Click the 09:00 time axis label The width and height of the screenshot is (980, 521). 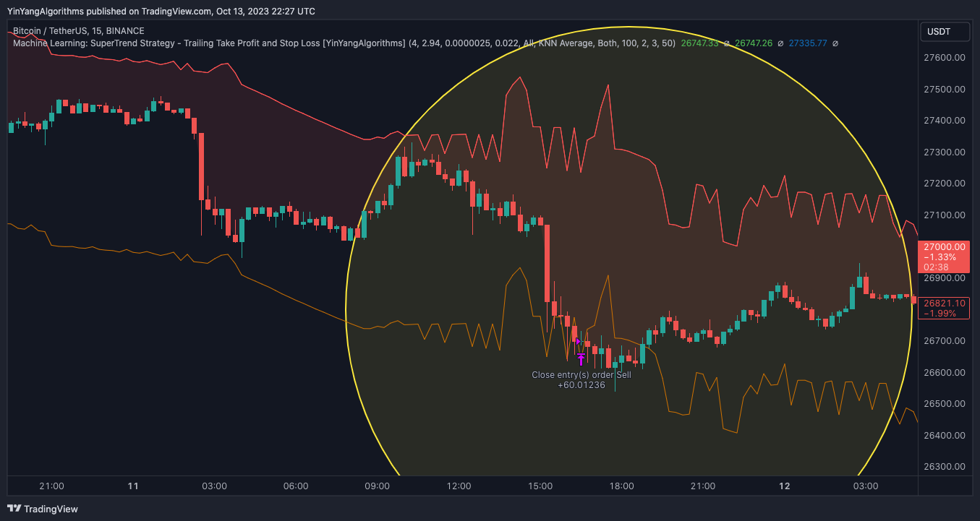coord(378,486)
